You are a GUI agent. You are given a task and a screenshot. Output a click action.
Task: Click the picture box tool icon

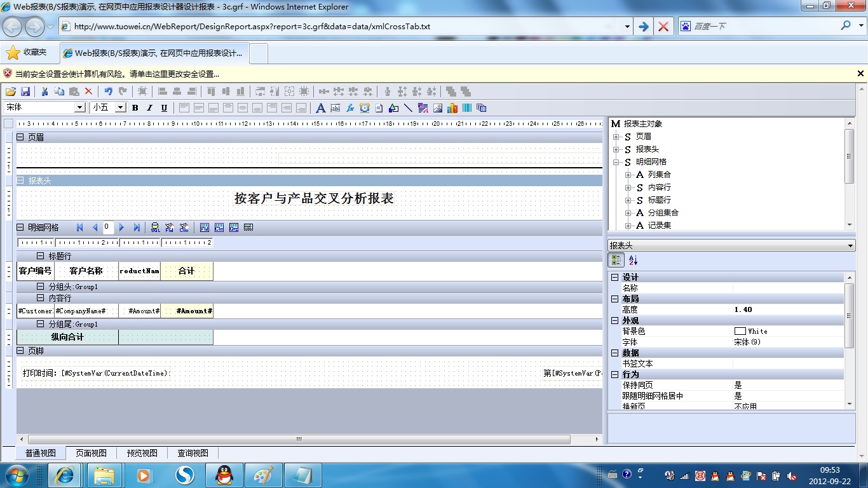click(x=438, y=108)
